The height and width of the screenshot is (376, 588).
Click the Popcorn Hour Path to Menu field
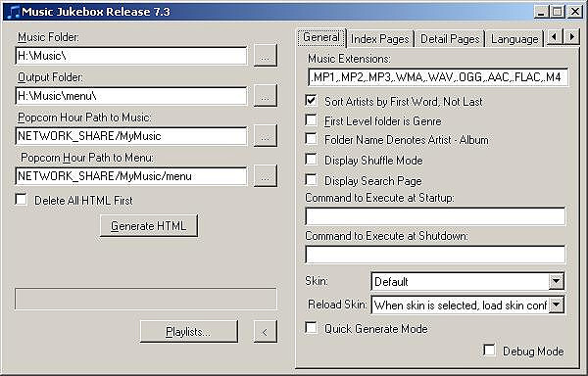pyautogui.click(x=131, y=175)
